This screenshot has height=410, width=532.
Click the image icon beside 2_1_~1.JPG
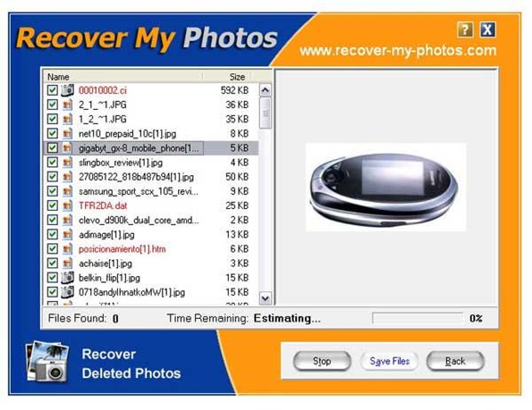(67, 104)
